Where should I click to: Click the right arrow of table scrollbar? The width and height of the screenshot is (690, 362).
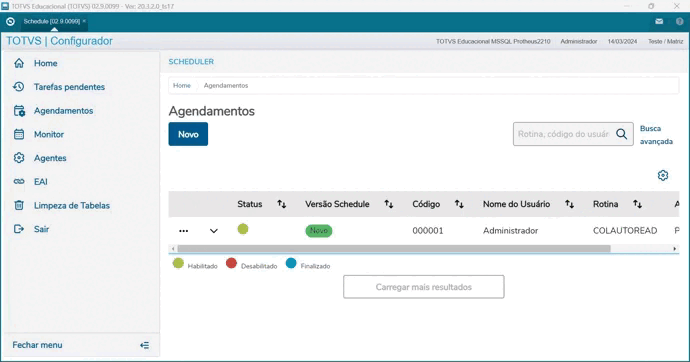point(675,249)
